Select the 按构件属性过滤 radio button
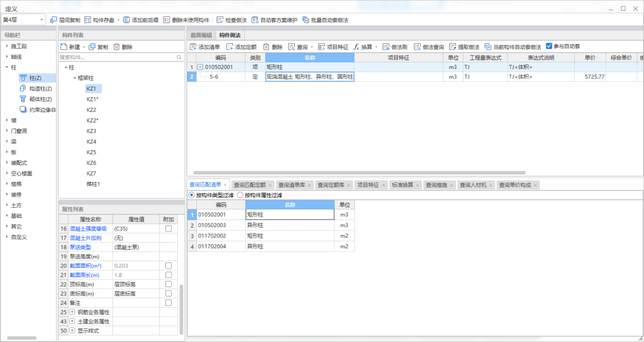Image resolution: width=644 pixels, height=342 pixels. [240, 195]
